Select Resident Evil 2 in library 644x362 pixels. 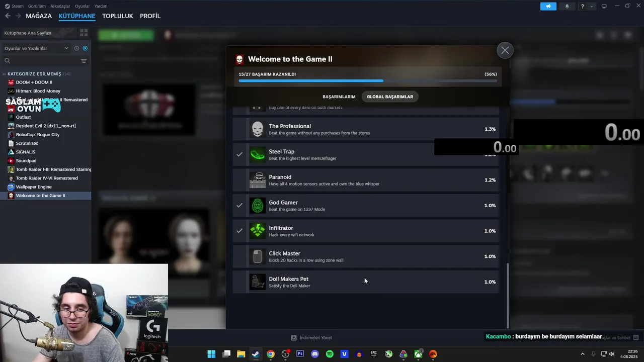pos(46,126)
